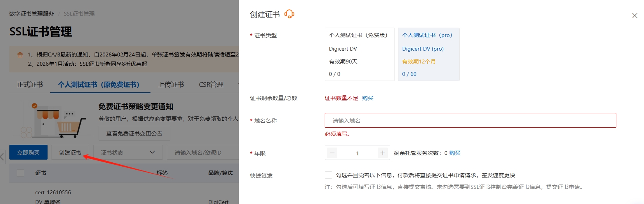The image size is (644, 204).
Task: Click the plus button to increase years
Action: tap(382, 153)
